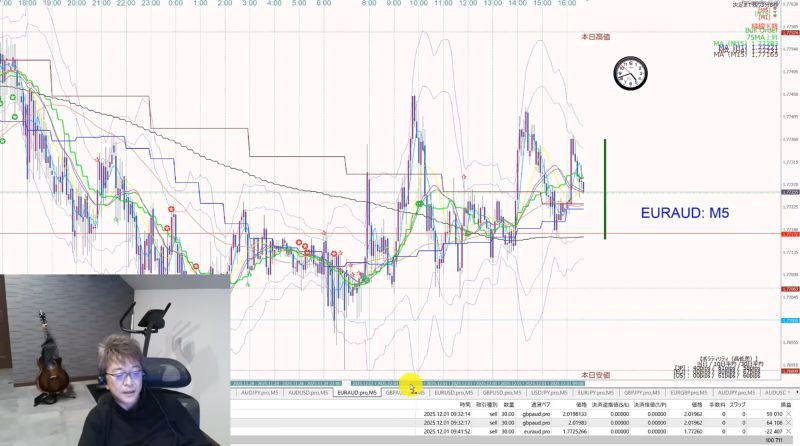Open the GBPUSD.pro,M5 chart tab

502,393
